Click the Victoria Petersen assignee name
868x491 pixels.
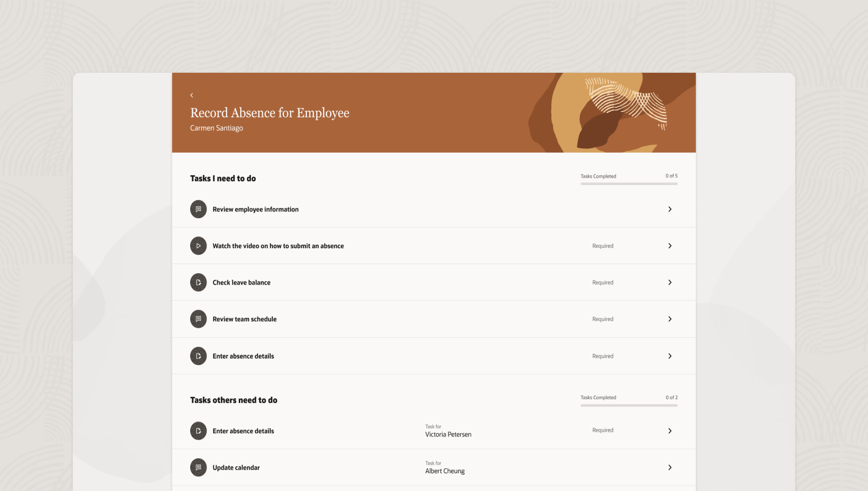pyautogui.click(x=448, y=435)
